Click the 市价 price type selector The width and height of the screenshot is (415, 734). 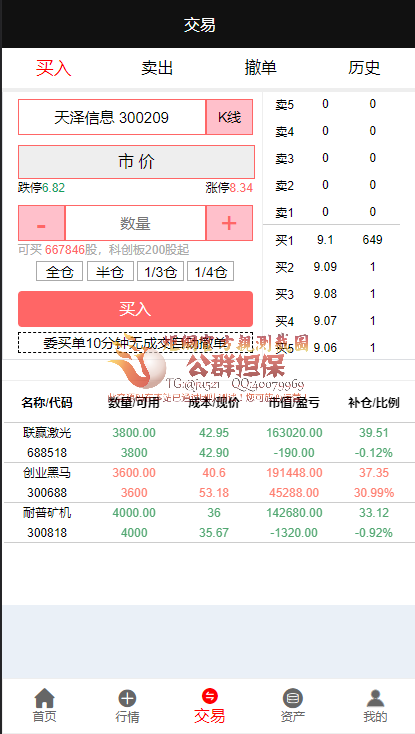(x=136, y=162)
